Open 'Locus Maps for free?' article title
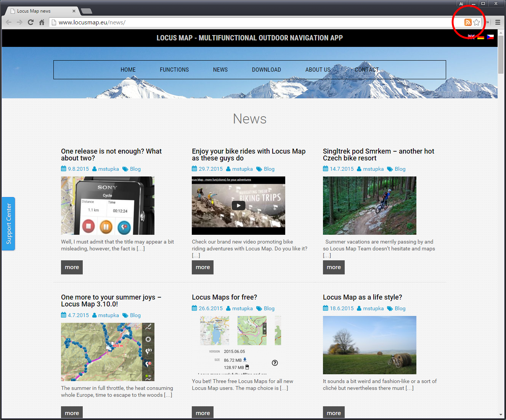Viewport: 506px width, 420px height. point(224,297)
